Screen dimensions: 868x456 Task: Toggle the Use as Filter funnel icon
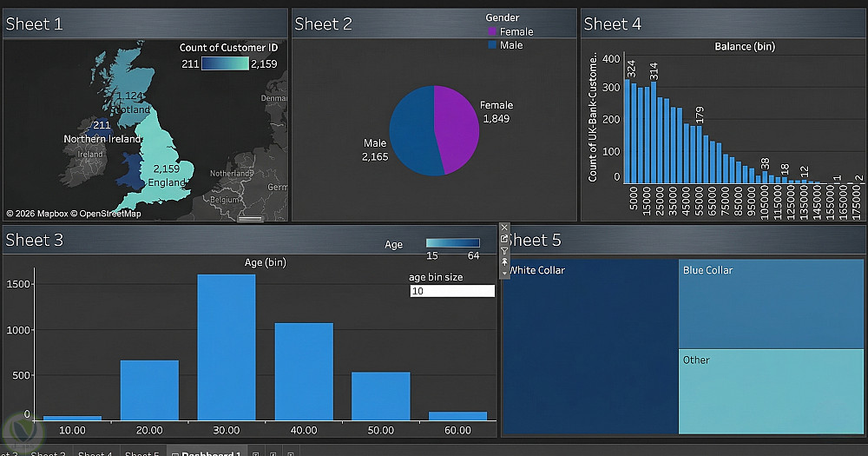(x=503, y=251)
